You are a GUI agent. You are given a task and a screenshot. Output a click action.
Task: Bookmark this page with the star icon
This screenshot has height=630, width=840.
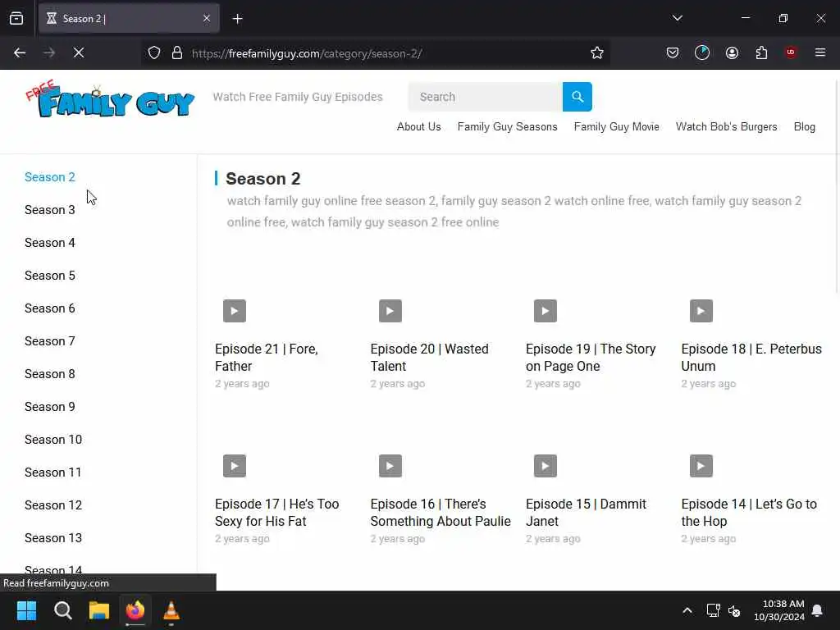coord(597,52)
